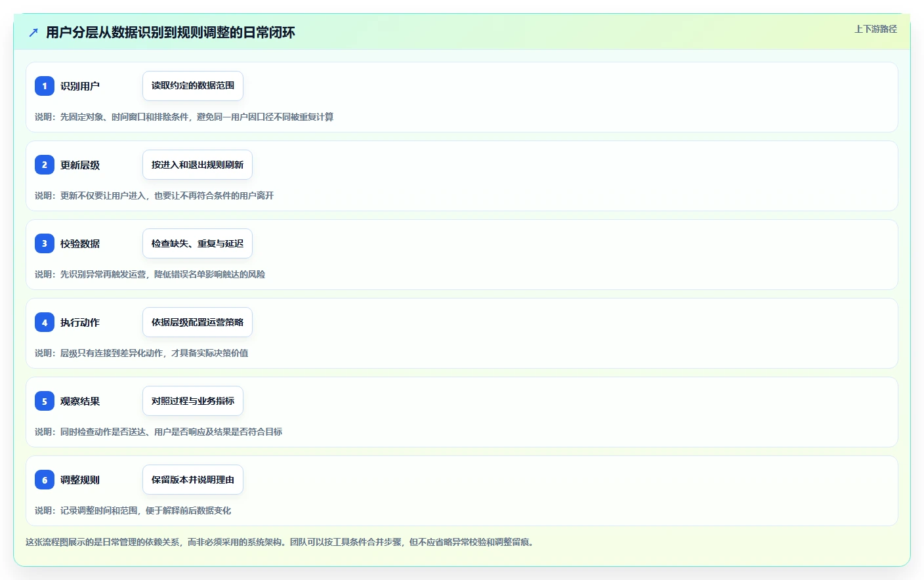Image resolution: width=924 pixels, height=580 pixels.
Task: Select the 更新层级 step label
Action: [x=80, y=165]
